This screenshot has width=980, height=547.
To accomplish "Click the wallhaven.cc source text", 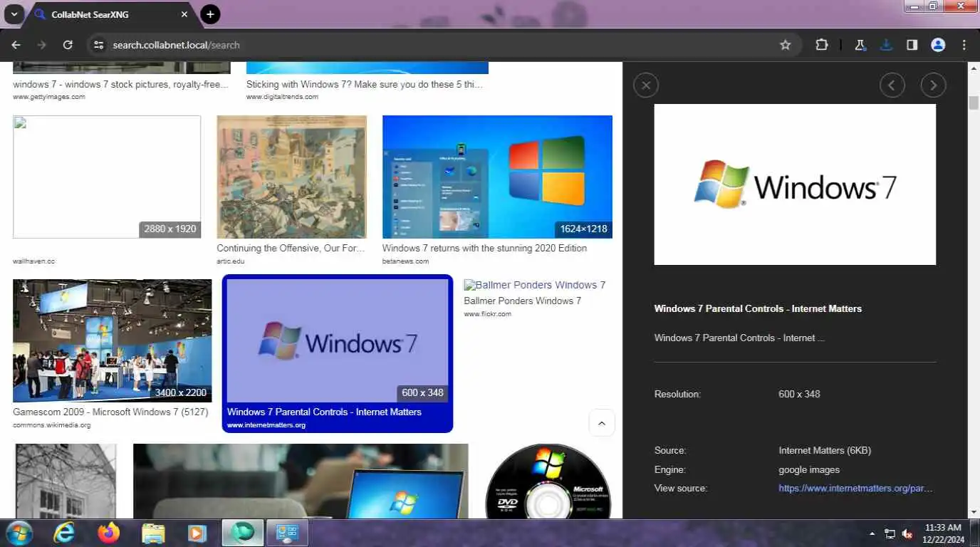I will [x=34, y=261].
